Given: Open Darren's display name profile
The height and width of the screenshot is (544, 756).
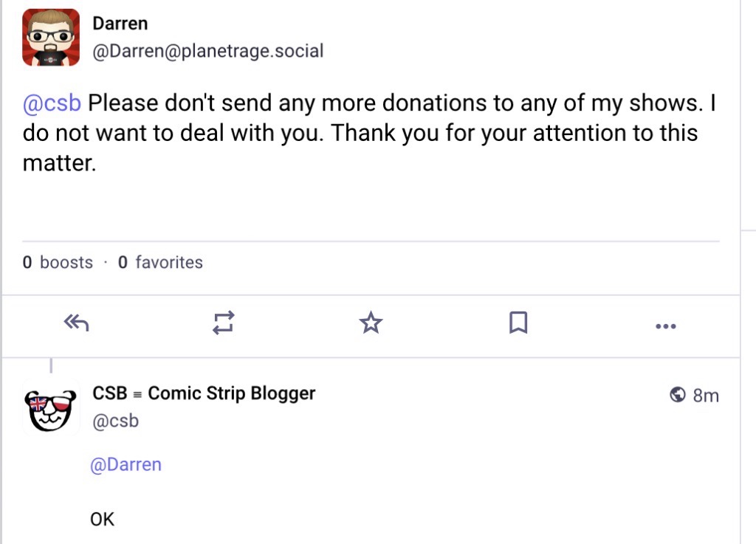Looking at the screenshot, I should click(120, 24).
